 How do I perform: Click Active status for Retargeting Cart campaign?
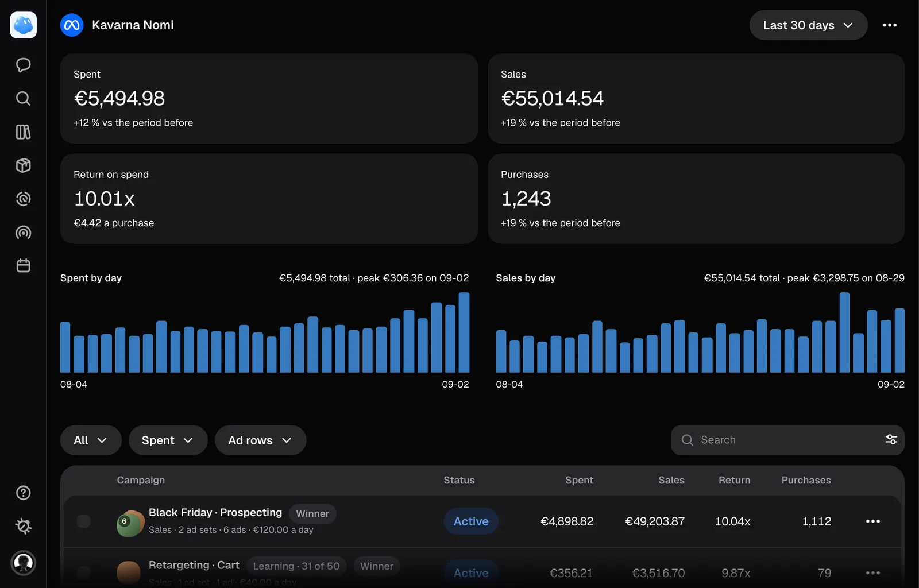[x=471, y=573]
